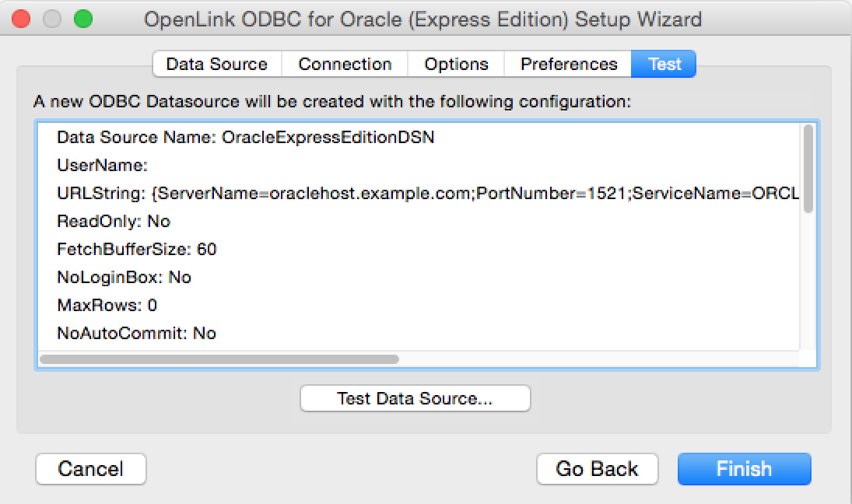Click Cancel to abort setup
Screen dimensions: 852x504
[x=91, y=469]
